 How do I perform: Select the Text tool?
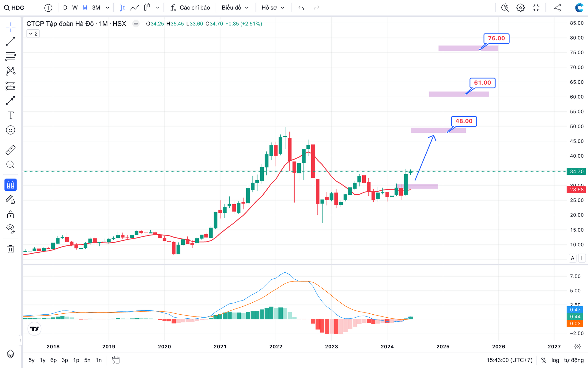pos(11,115)
